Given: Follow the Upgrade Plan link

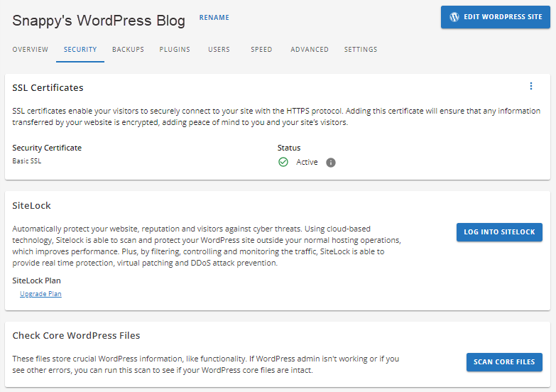Looking at the screenshot, I should 40,294.
